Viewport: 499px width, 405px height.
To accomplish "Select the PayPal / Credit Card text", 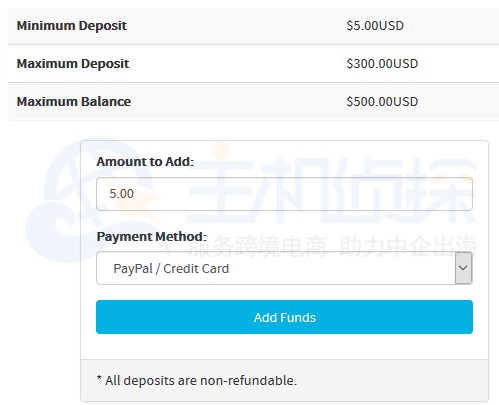I will click(171, 269).
